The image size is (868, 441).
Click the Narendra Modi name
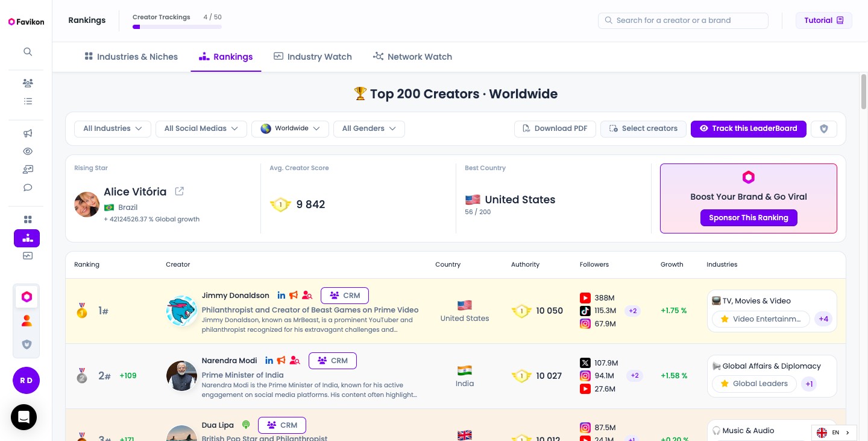[230, 361]
